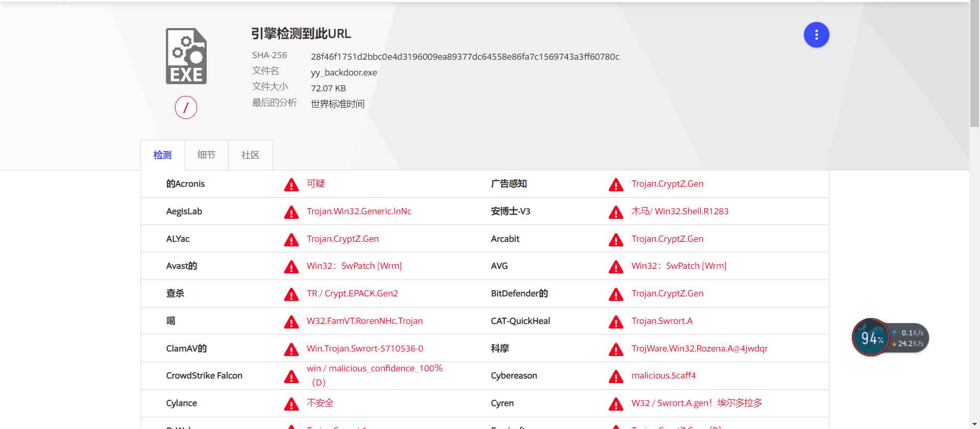Screen dimensions: 980x429
Task: Click the AegisLab engine name
Action: (184, 211)
